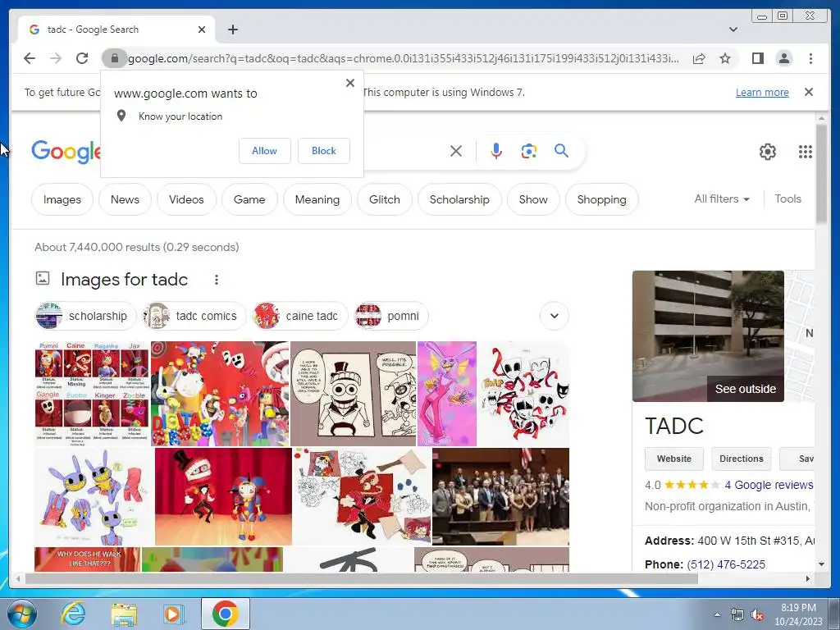The image size is (840, 630).
Task: Open See outside street view photo
Action: 708,336
